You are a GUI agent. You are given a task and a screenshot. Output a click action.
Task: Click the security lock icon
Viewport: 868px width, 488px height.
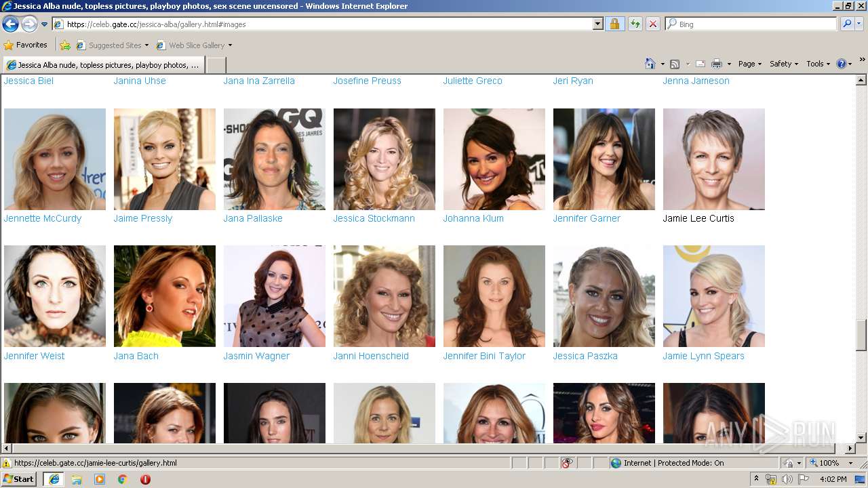pos(614,24)
